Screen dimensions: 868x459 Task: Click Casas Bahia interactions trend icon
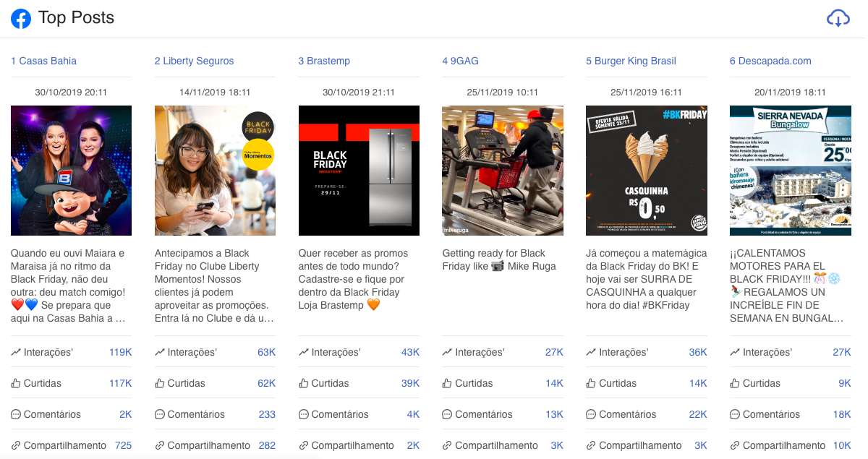[x=16, y=352]
